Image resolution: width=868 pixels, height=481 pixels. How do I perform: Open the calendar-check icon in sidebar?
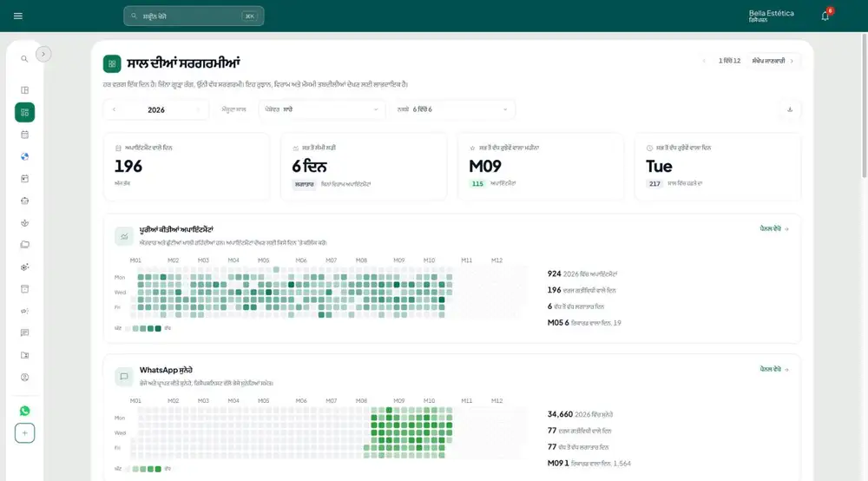[24, 178]
